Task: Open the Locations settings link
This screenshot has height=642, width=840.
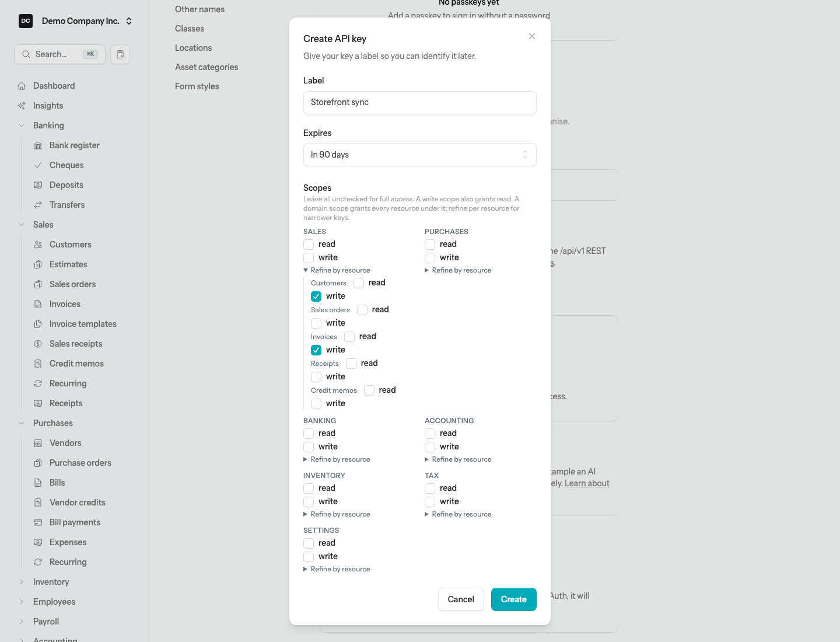Action: coord(194,48)
